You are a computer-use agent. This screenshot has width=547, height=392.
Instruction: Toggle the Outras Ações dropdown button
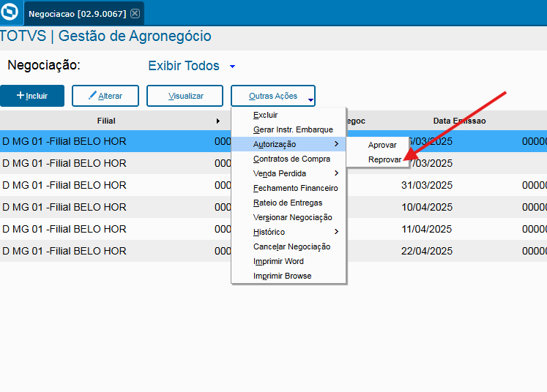273,96
